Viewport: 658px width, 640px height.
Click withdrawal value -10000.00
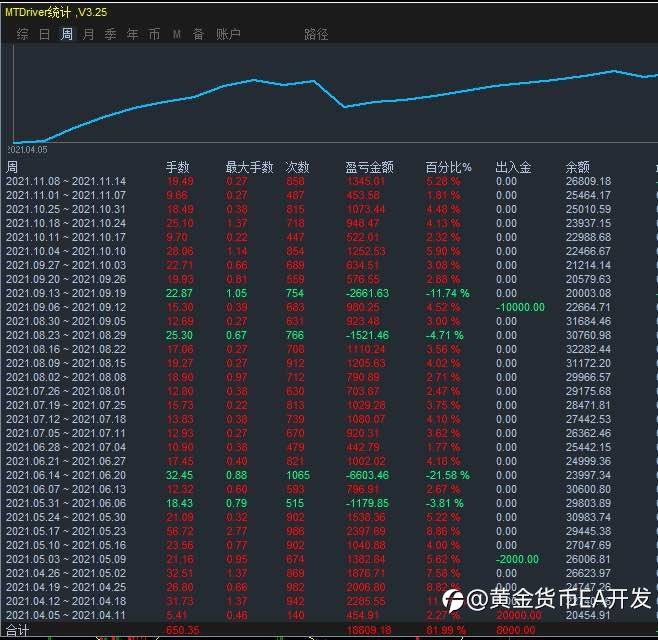pyautogui.click(x=520, y=307)
